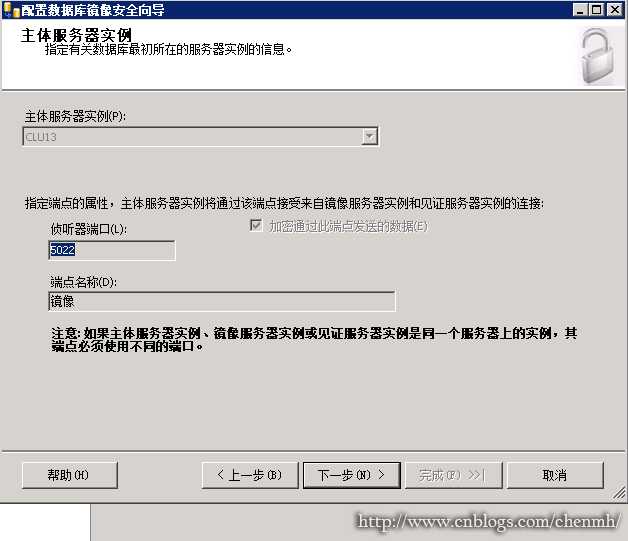Select the CLU13 server instance combo box
The image size is (628, 541).
[200, 137]
